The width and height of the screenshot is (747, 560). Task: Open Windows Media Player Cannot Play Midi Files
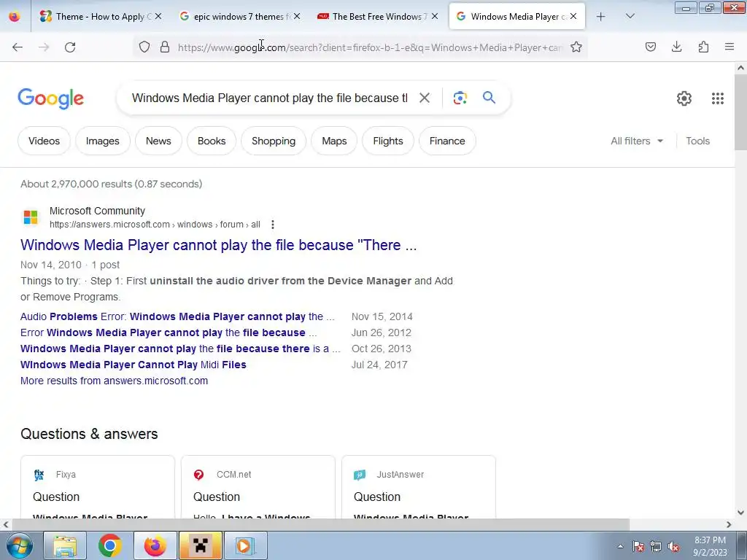click(x=133, y=365)
